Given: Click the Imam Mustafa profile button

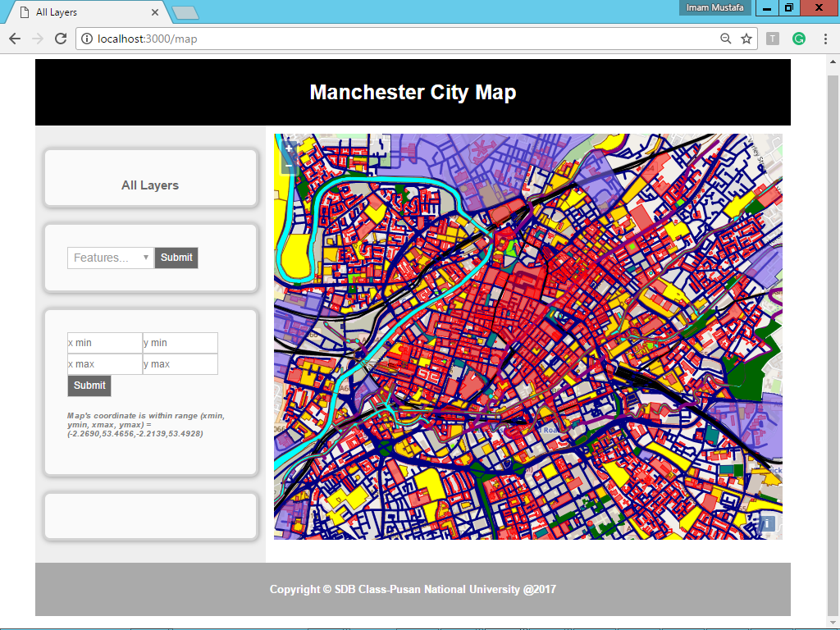Looking at the screenshot, I should click(x=715, y=7).
